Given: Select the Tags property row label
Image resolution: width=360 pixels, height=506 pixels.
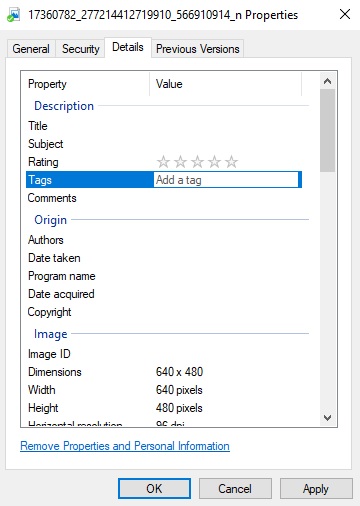Looking at the screenshot, I should (40, 180).
